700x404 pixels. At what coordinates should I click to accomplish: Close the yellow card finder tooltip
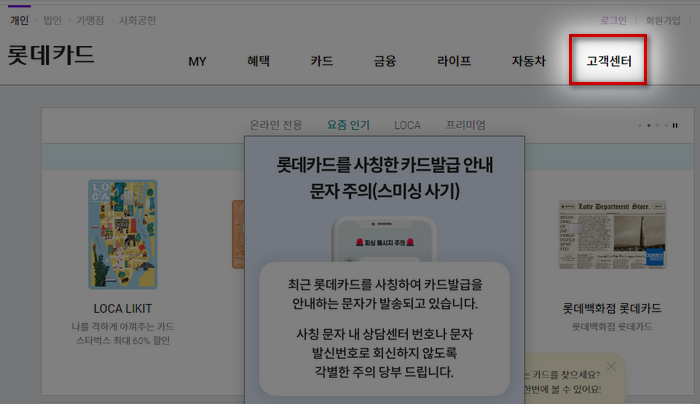click(x=611, y=367)
